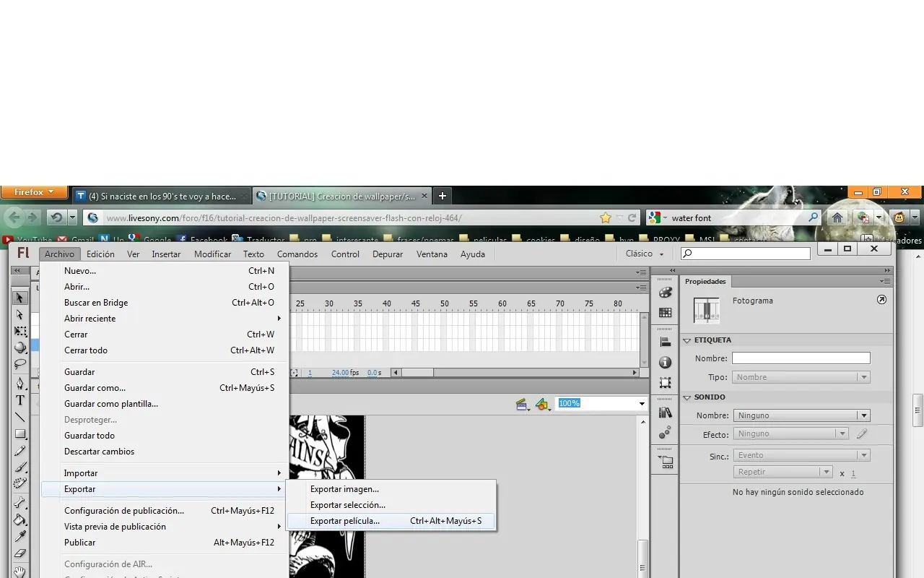924x578 pixels.
Task: Click the Properties help arrow icon
Action: pyautogui.click(x=881, y=300)
